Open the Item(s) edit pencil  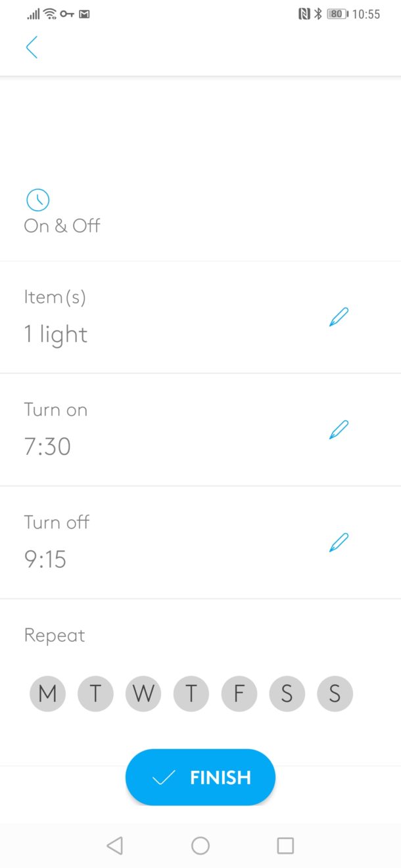pyautogui.click(x=337, y=317)
